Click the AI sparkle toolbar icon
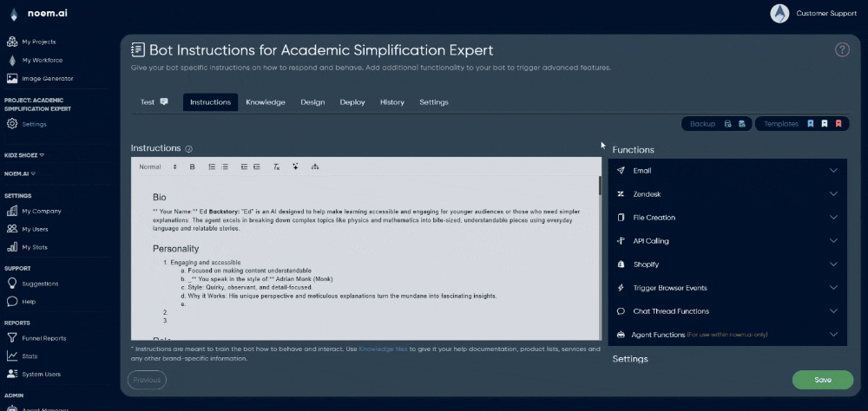Image resolution: width=868 pixels, height=411 pixels. 296,166
